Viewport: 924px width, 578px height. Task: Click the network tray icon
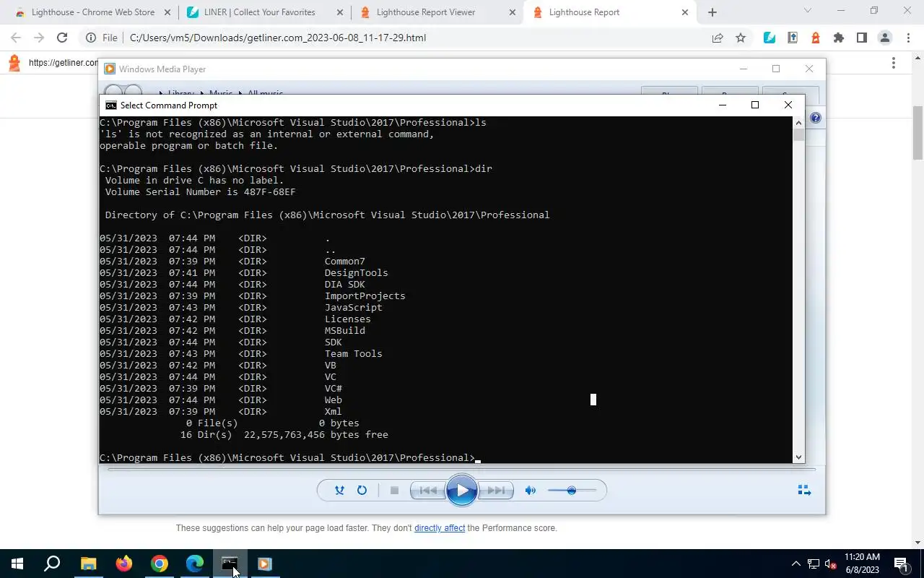pyautogui.click(x=814, y=564)
